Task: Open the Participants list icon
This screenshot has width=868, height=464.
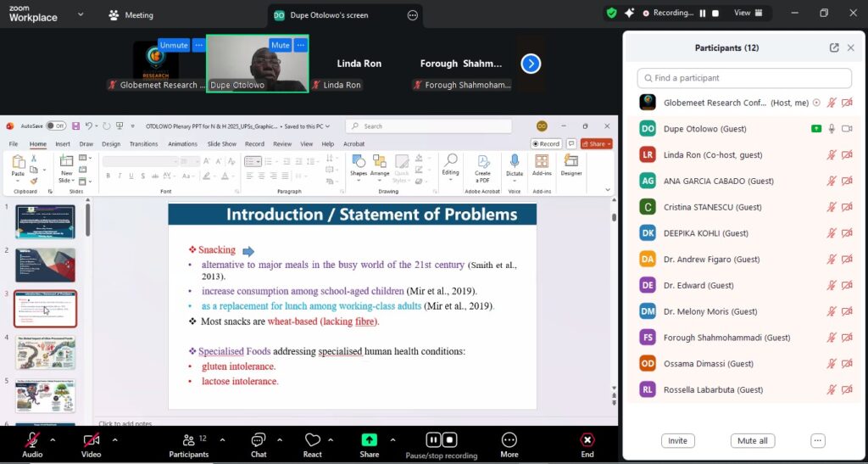Action: coord(188,440)
